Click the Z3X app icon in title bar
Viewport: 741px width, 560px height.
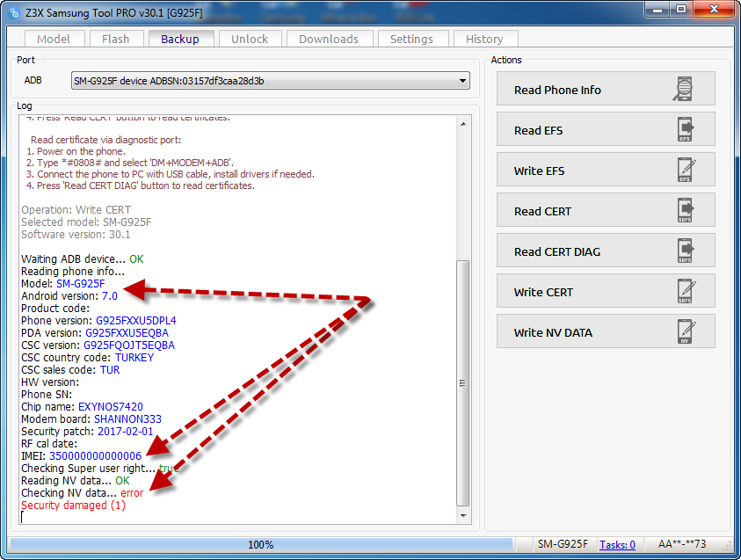pos(15,13)
